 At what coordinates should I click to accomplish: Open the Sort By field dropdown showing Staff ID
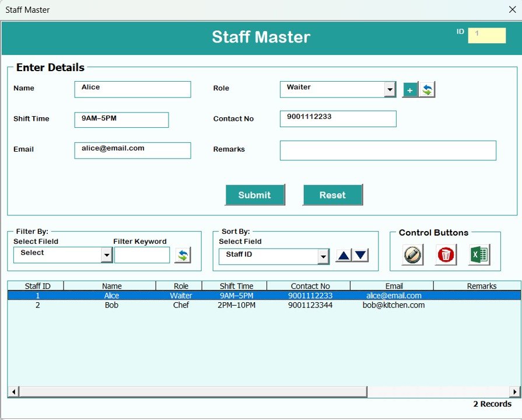tap(323, 257)
